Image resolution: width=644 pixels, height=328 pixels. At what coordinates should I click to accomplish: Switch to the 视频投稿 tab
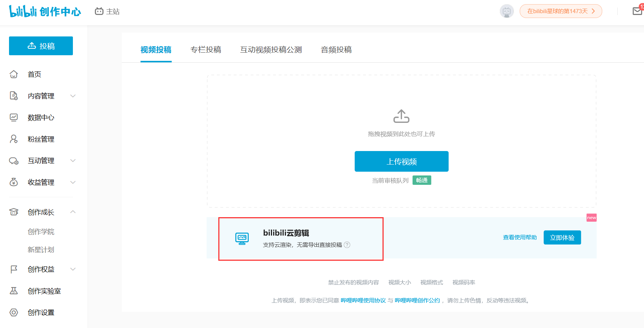tap(156, 50)
